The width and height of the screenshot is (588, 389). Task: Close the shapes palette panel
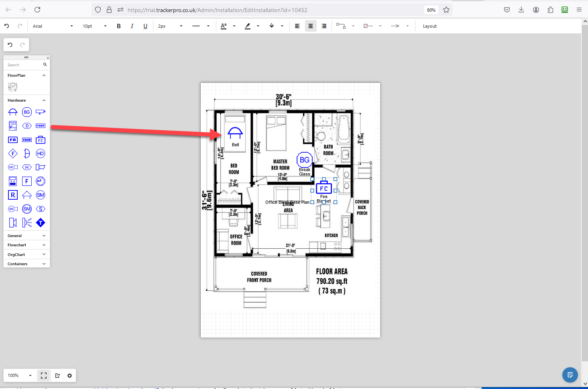point(48,58)
